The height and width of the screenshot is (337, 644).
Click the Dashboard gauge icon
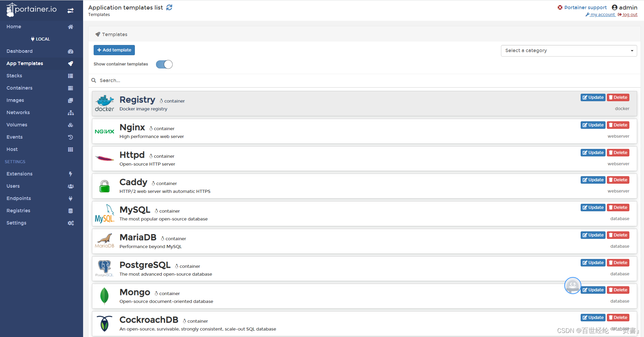[70, 51]
